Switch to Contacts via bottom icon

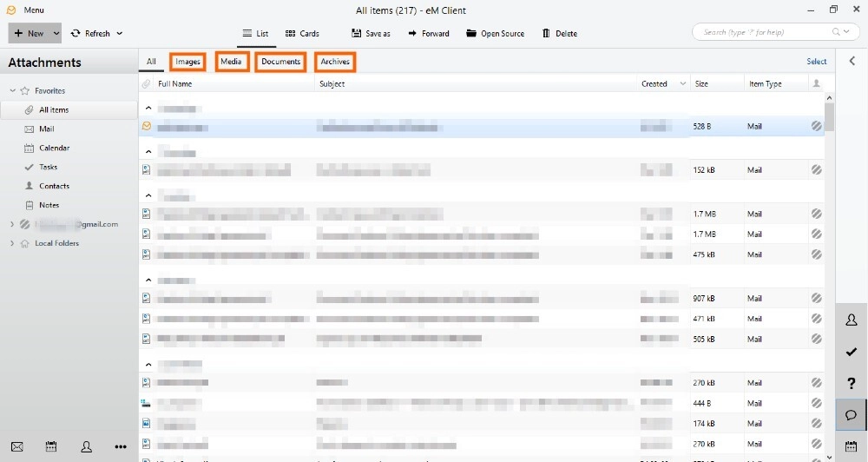(x=86, y=446)
